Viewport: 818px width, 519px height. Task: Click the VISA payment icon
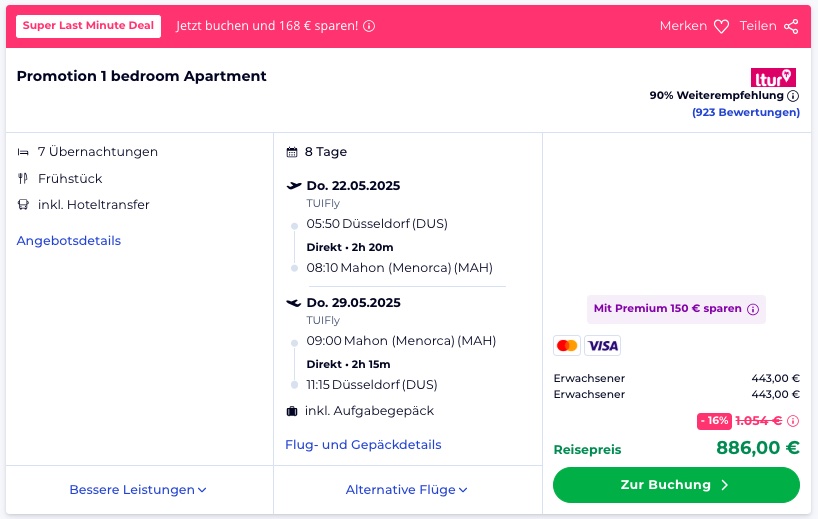click(603, 345)
